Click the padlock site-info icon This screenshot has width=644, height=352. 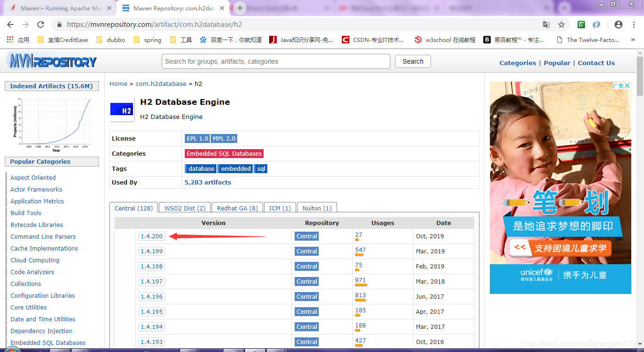coord(59,25)
